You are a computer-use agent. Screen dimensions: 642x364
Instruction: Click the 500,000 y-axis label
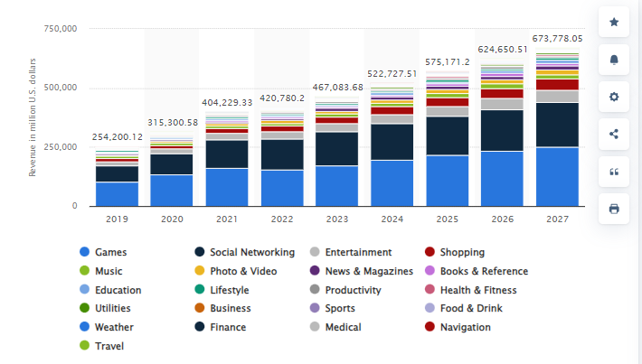tap(61, 88)
